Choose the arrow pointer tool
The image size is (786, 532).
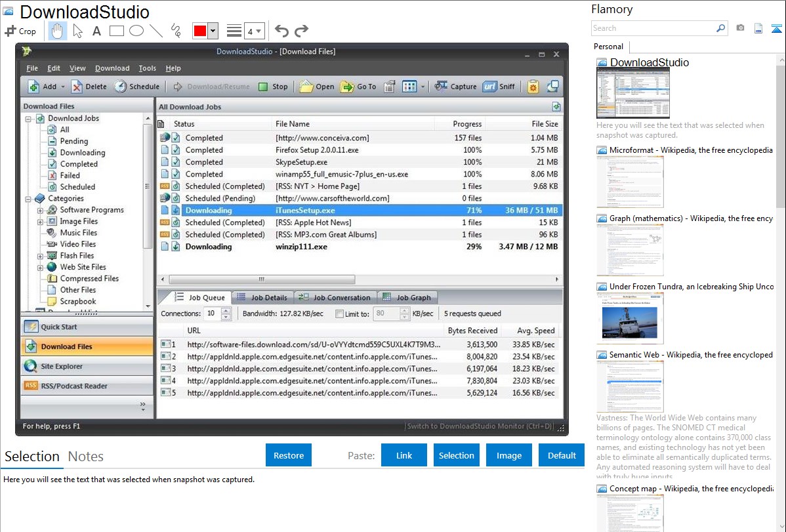coord(77,31)
